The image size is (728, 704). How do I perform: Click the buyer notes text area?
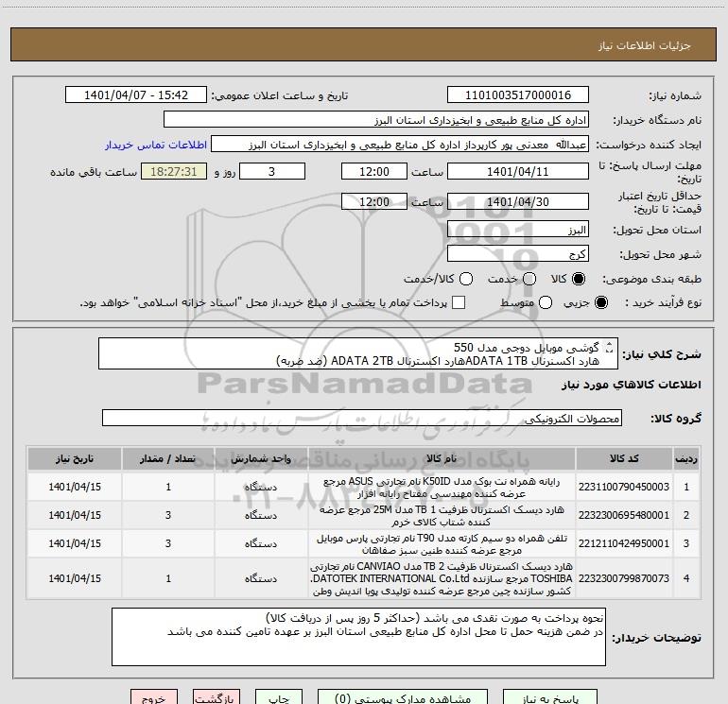[358, 637]
